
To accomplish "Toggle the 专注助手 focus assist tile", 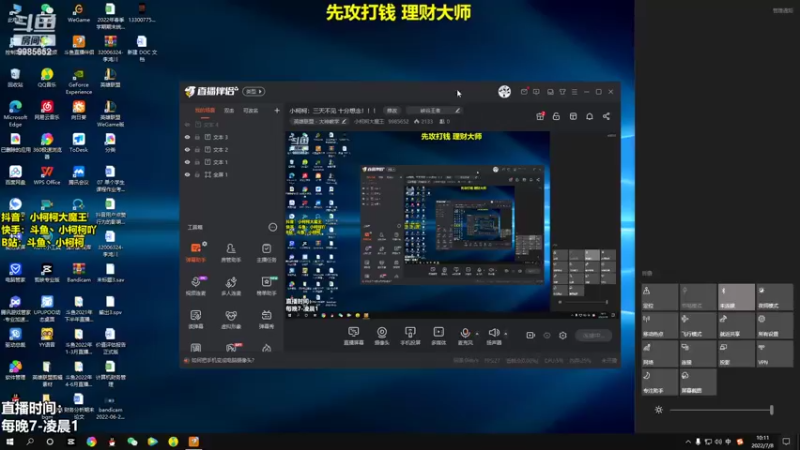I will point(659,382).
